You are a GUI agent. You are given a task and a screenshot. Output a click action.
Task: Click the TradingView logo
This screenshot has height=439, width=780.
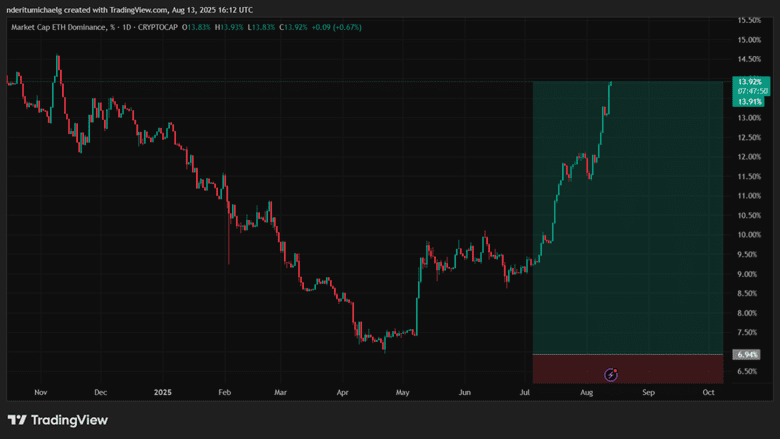58,420
